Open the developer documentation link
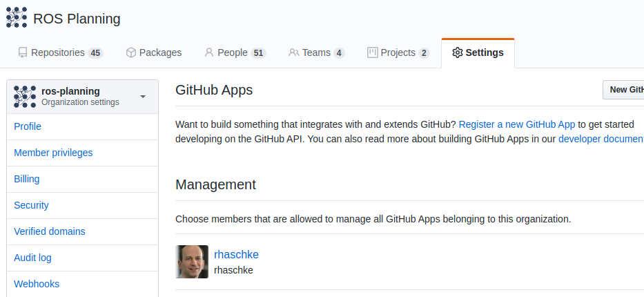Screen dimensions: 644x297 [x=601, y=139]
